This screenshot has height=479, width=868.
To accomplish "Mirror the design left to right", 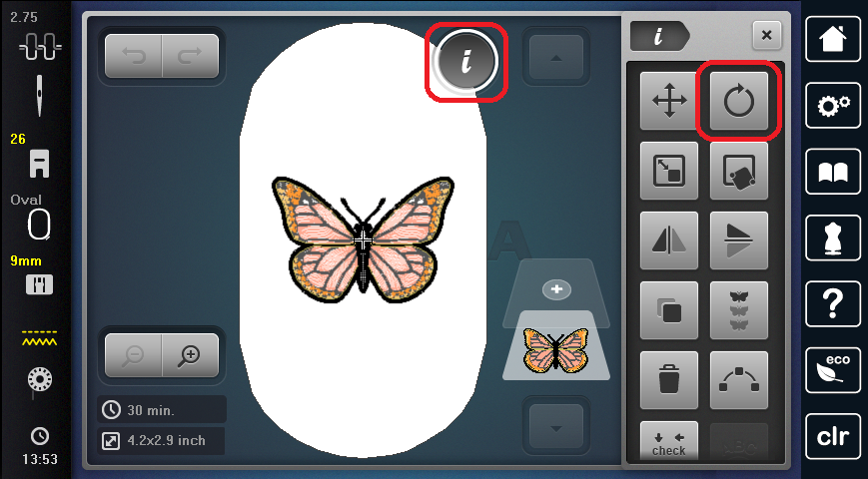I will (669, 240).
